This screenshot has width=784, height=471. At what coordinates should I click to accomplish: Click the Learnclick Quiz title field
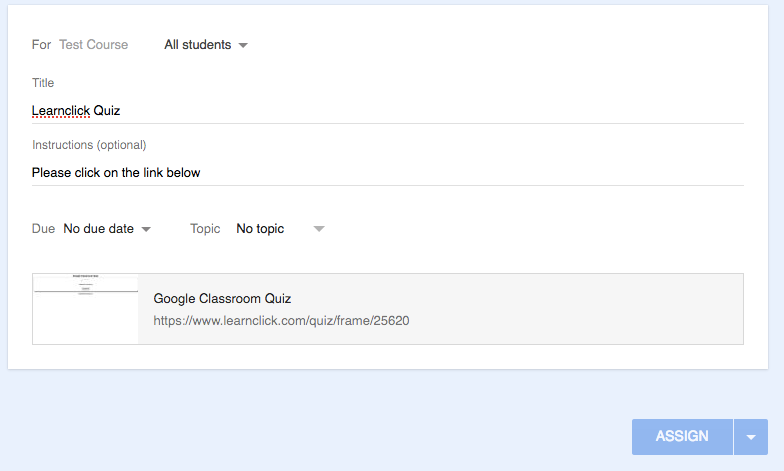(388, 110)
